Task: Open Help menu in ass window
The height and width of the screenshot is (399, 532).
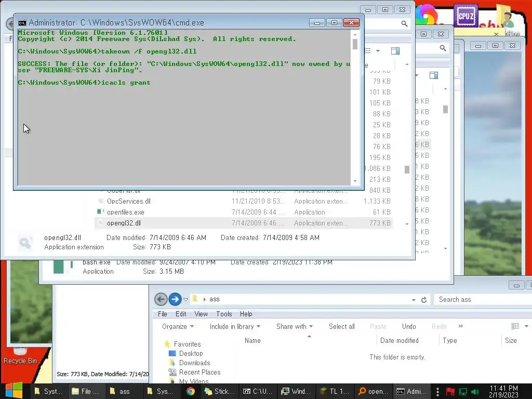Action: coord(246,314)
